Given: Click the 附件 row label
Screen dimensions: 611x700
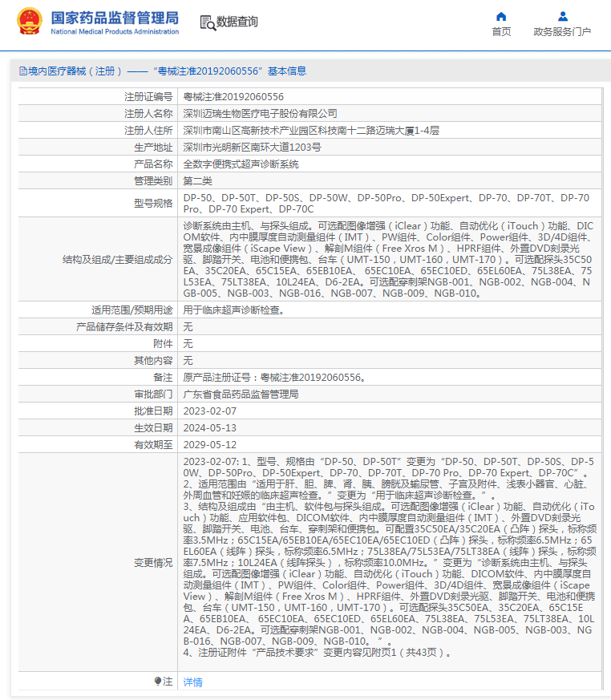Looking at the screenshot, I should coord(163,344).
